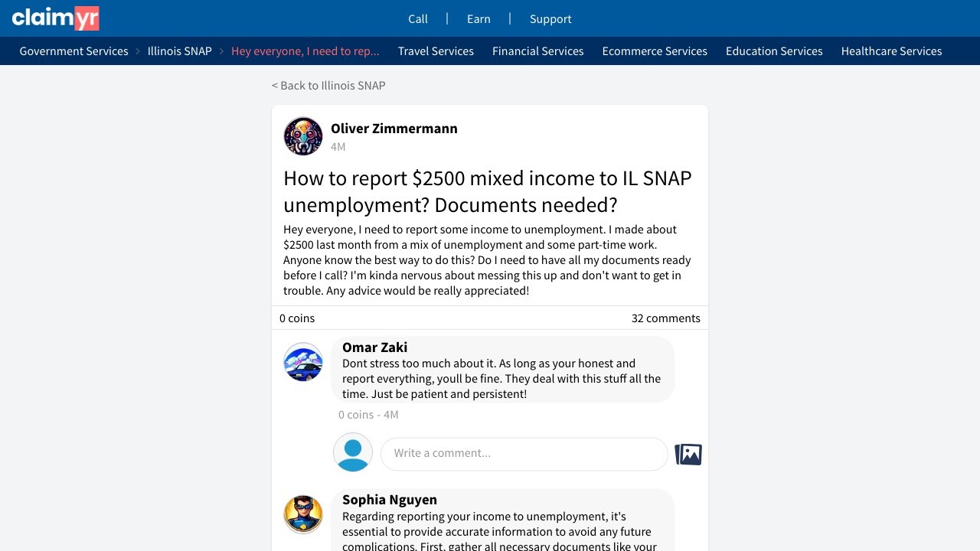The image size is (980, 551).
Task: Open Ecommerce Services menu
Action: 655,51
